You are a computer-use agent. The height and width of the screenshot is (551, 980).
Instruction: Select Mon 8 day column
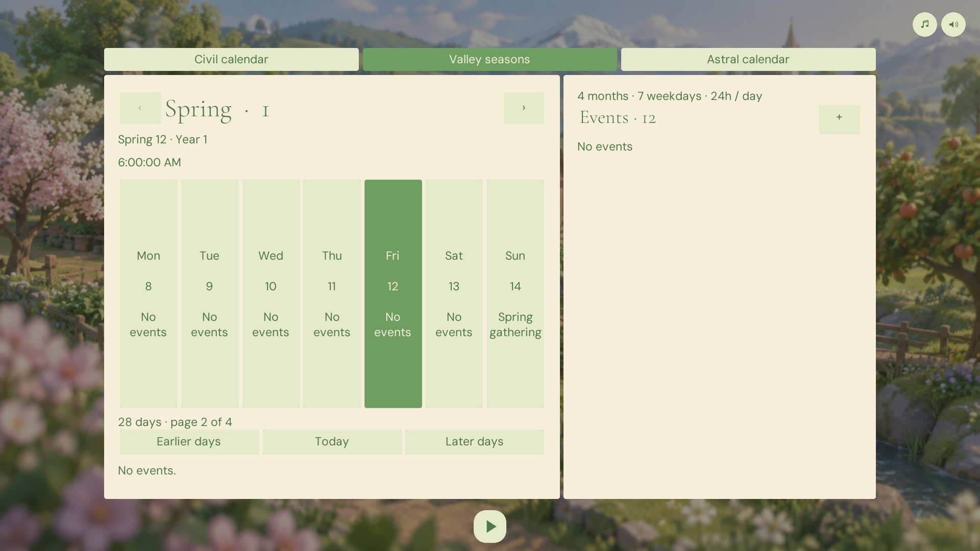click(149, 293)
